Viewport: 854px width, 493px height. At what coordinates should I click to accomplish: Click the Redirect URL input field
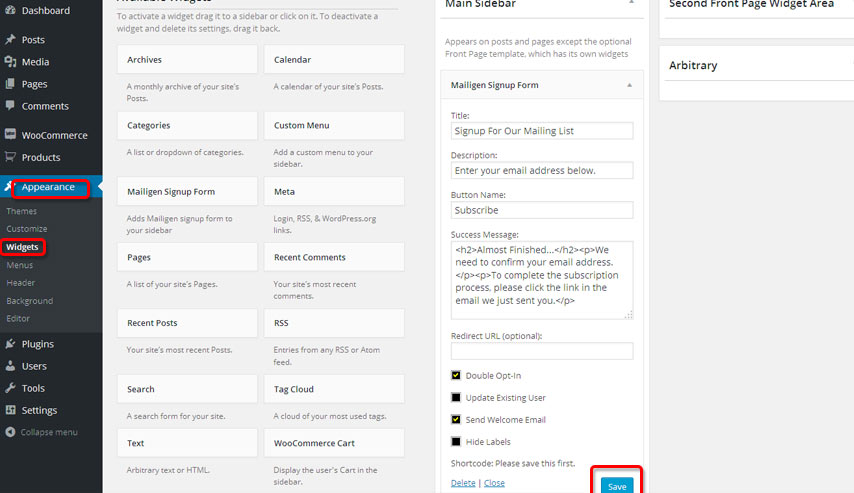point(542,351)
